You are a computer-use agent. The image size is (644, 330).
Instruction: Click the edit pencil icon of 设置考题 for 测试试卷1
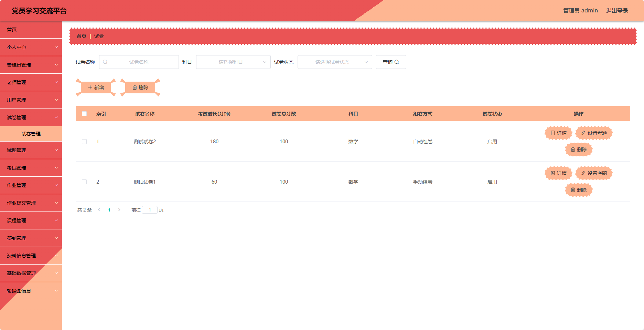pos(583,173)
